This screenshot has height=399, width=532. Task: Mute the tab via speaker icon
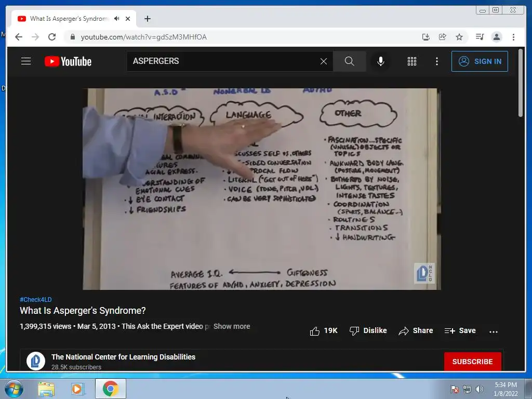point(117,19)
